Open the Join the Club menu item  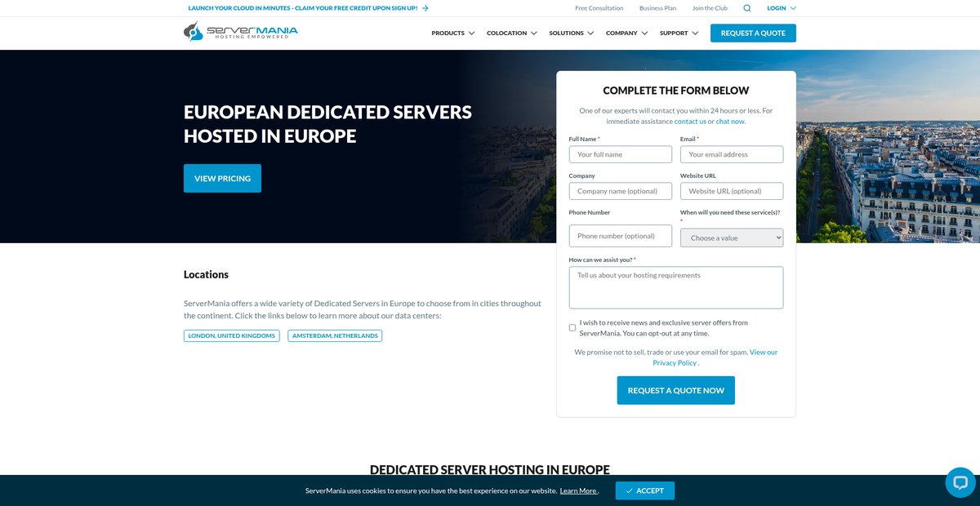pos(710,8)
